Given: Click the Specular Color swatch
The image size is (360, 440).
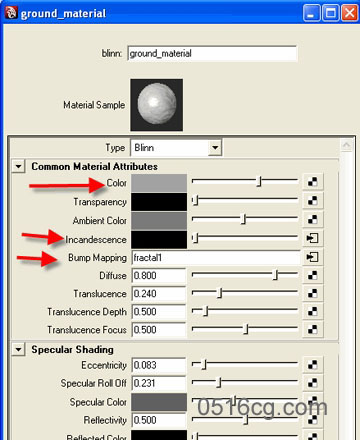Looking at the screenshot, I should [159, 402].
